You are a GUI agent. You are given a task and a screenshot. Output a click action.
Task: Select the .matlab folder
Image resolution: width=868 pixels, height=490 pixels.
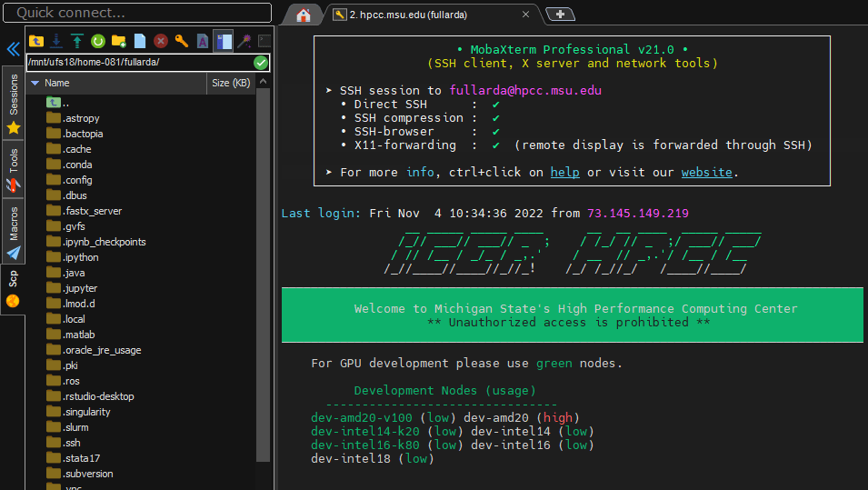tap(71, 335)
